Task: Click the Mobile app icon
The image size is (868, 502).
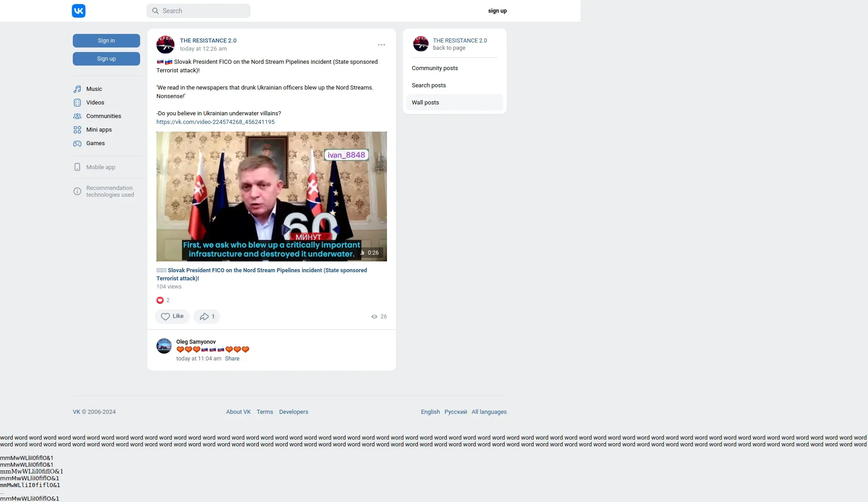Action: click(77, 167)
